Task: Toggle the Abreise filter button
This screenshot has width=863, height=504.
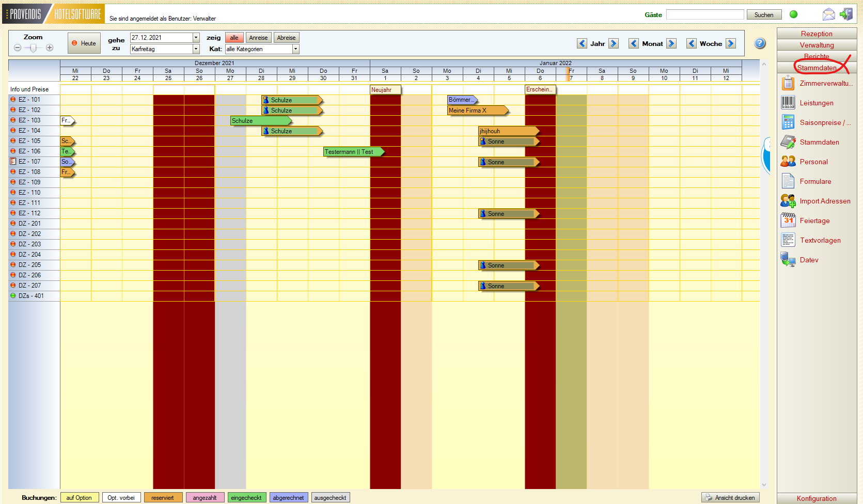Action: tap(286, 38)
